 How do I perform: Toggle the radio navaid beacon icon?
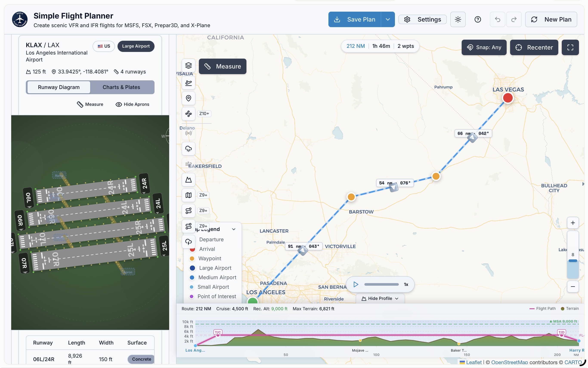188,133
